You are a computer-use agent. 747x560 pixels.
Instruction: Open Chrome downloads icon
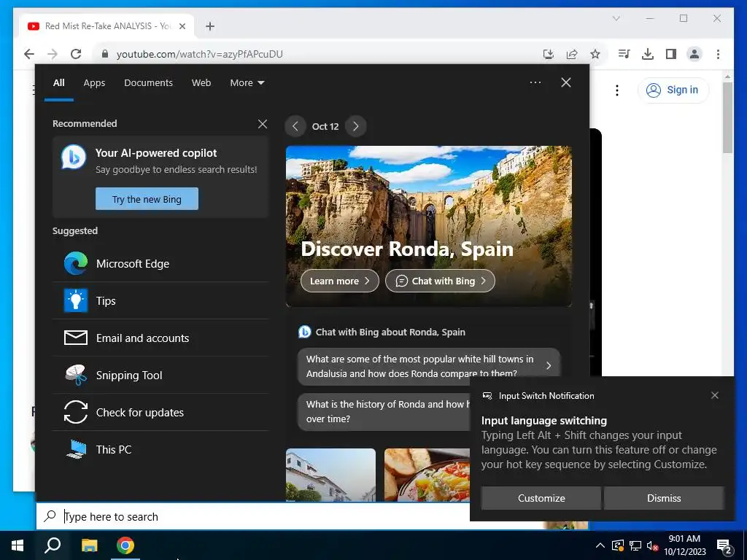(x=648, y=54)
